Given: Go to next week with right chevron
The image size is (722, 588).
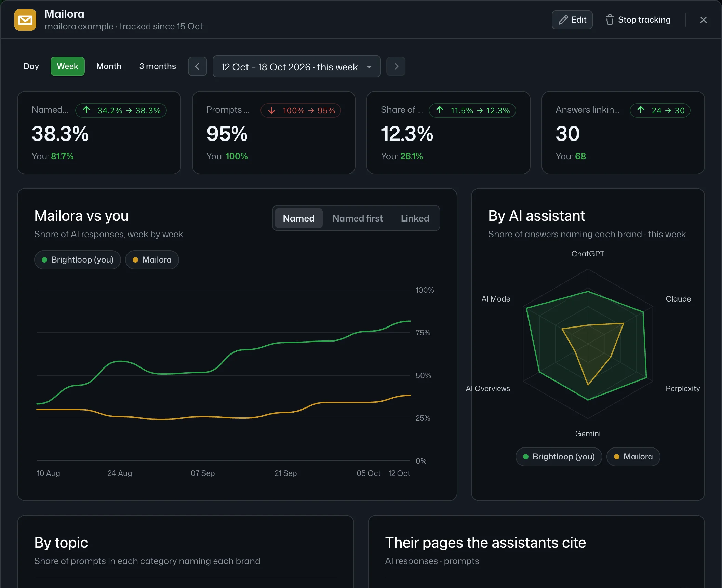Looking at the screenshot, I should (396, 66).
